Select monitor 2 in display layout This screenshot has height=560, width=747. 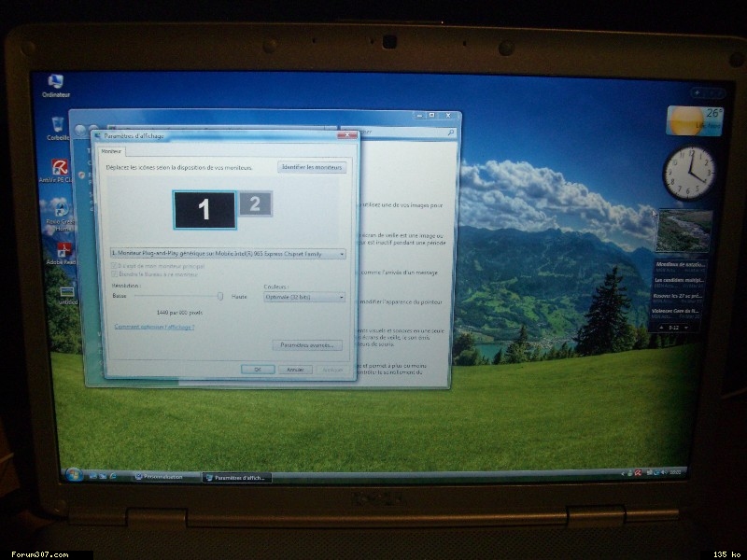click(255, 203)
